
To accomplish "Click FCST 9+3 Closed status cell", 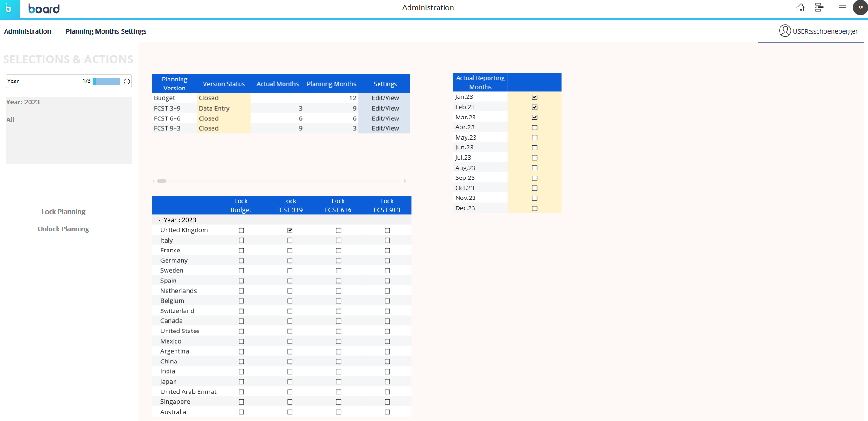I will point(224,128).
